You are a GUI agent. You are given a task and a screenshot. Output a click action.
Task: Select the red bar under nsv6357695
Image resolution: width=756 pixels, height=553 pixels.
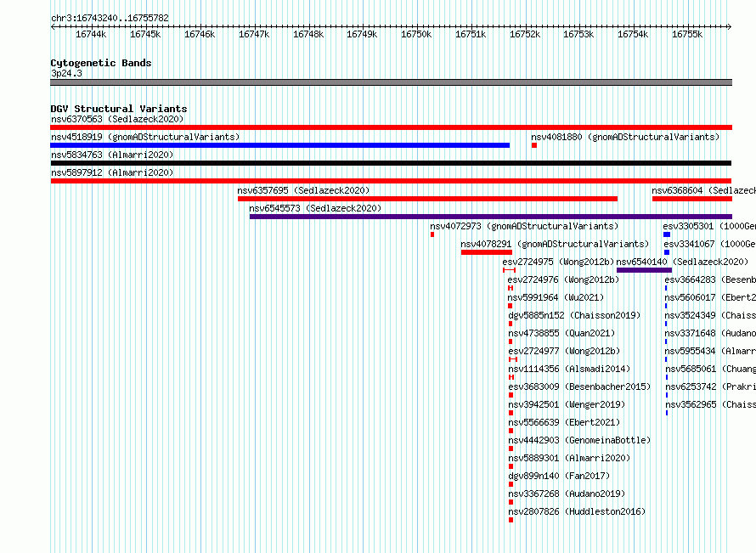point(427,199)
